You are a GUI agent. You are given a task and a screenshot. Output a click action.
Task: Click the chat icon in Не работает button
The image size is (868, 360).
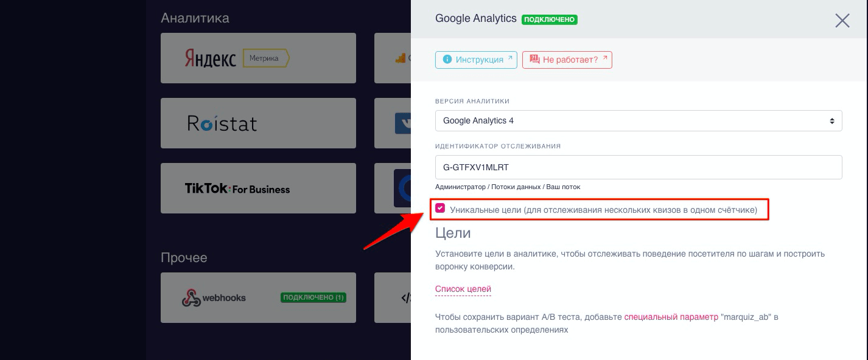tap(534, 60)
